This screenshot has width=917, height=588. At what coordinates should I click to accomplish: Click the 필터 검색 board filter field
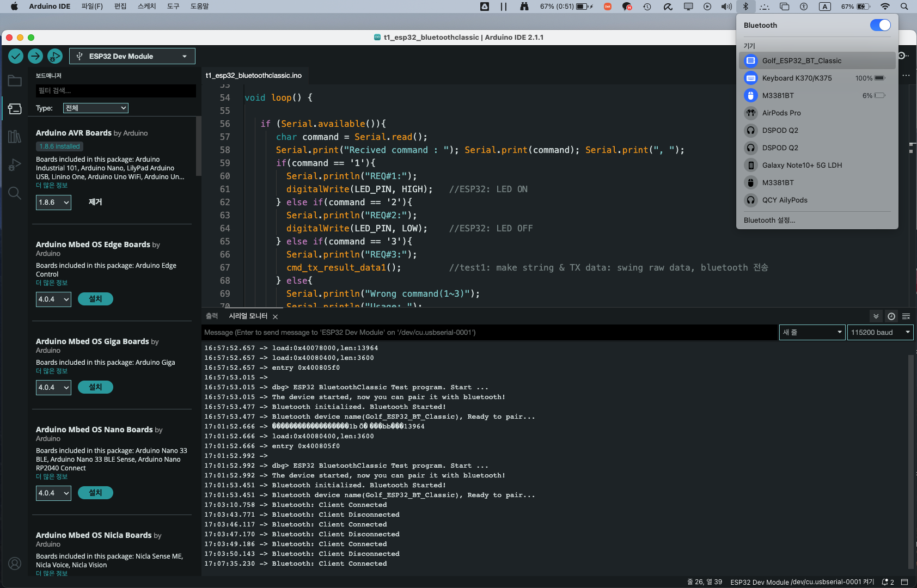pyautogui.click(x=116, y=90)
